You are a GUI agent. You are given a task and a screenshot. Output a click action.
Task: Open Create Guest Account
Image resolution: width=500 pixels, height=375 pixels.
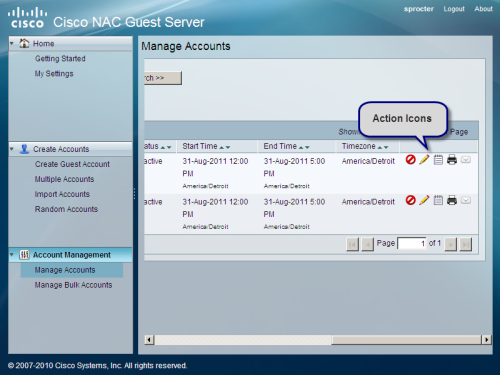pyautogui.click(x=72, y=164)
